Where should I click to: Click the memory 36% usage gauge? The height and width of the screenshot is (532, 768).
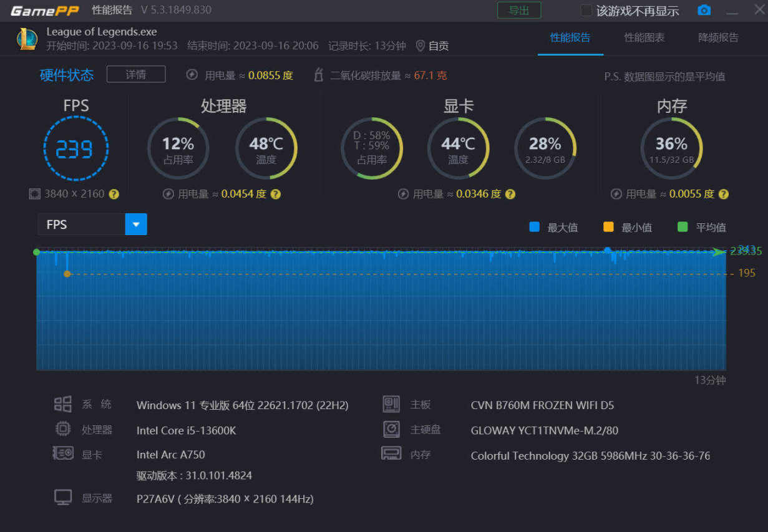(x=672, y=148)
